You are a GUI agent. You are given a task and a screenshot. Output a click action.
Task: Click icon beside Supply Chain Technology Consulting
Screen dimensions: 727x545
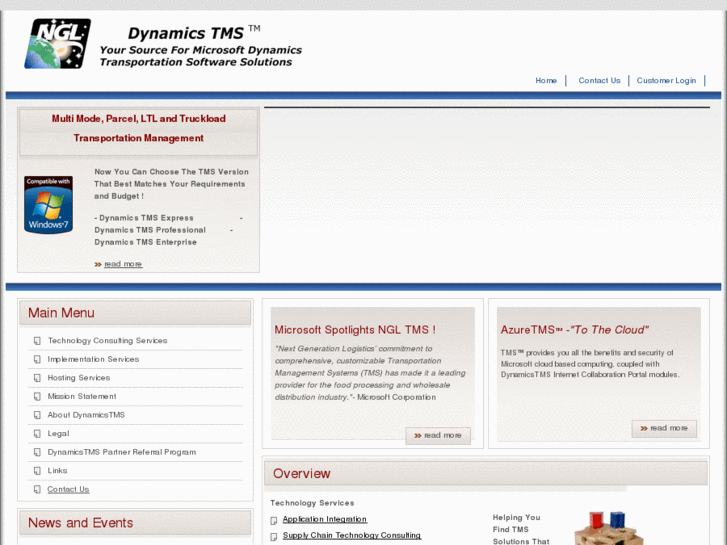click(274, 536)
